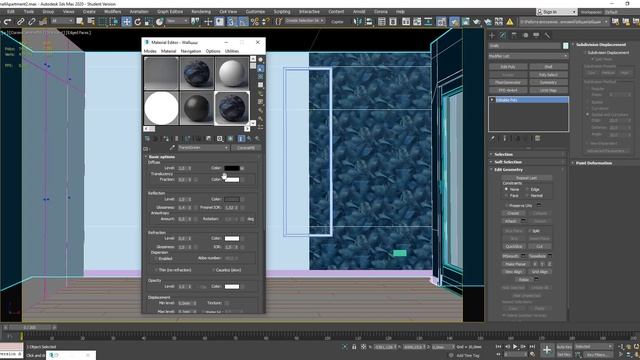Toggle the 3D Snaps icon
640x360 pixels.
pos(231,22)
